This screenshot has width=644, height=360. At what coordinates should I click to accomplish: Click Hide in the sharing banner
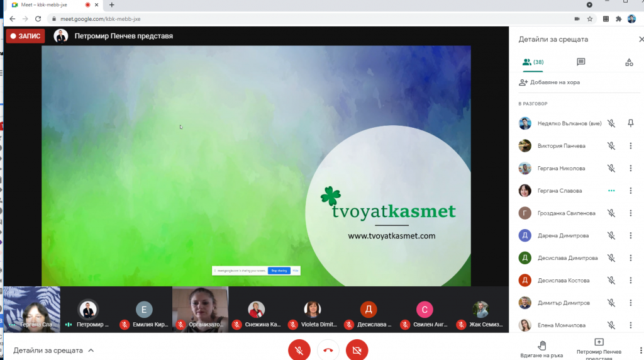tap(296, 271)
